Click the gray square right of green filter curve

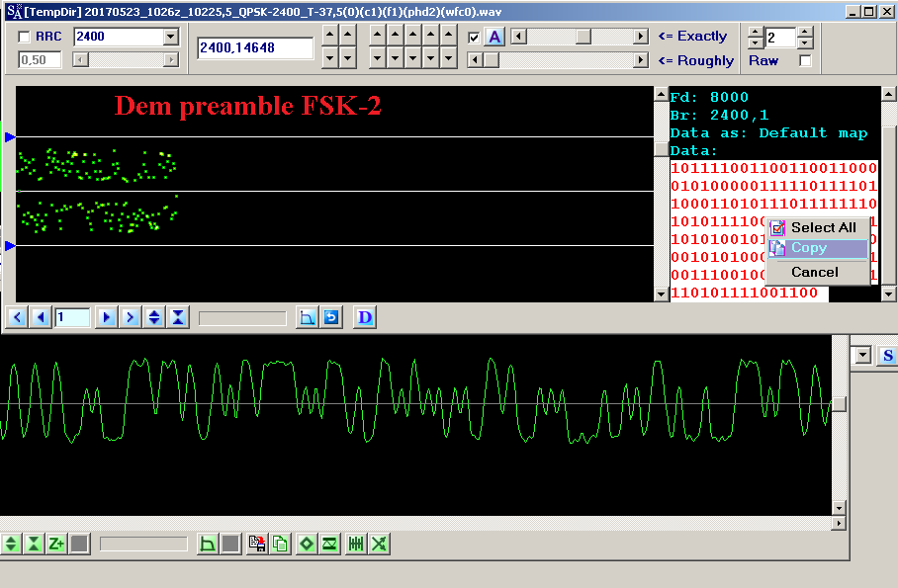click(230, 544)
